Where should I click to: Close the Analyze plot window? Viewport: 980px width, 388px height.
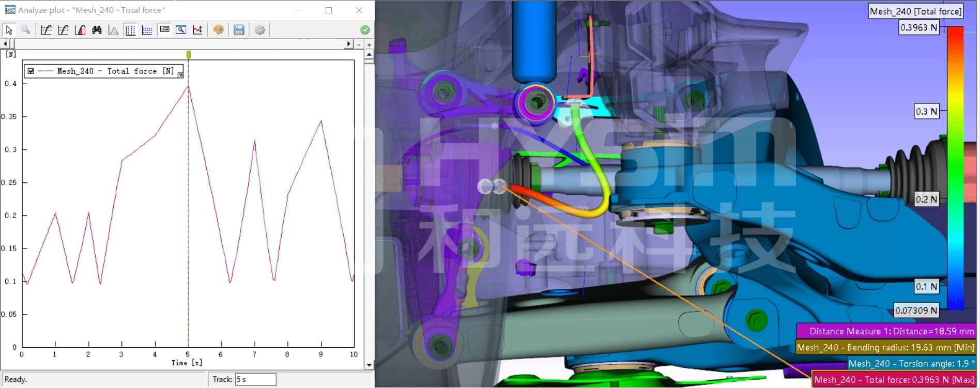click(359, 10)
